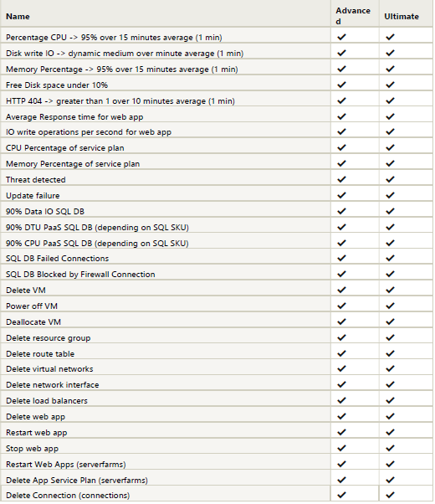Click Ultimate checkmark for Update failure row
Image resolution: width=435 pixels, height=504 pixels.
tap(390, 195)
